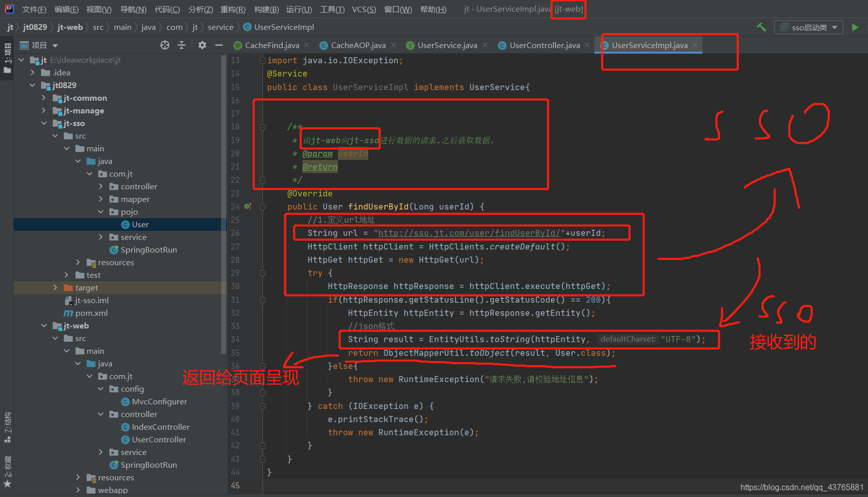Click the jt0829 breadcrumb

35,27
